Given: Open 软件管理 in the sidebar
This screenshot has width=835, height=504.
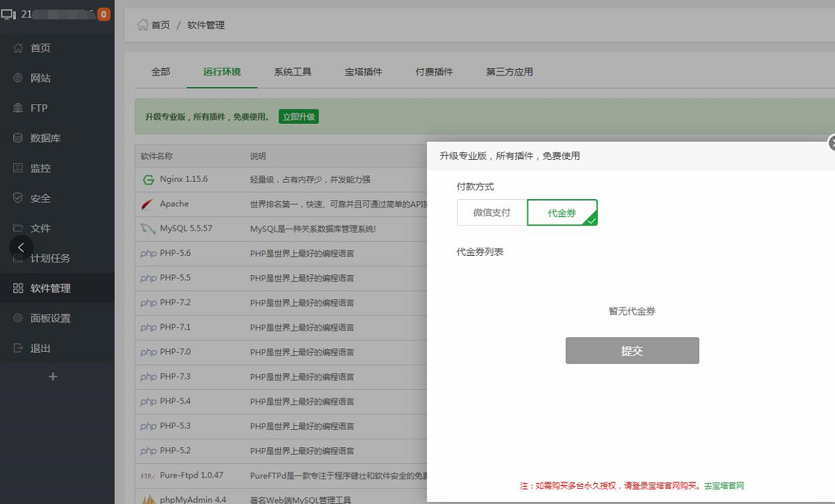Looking at the screenshot, I should 50,288.
